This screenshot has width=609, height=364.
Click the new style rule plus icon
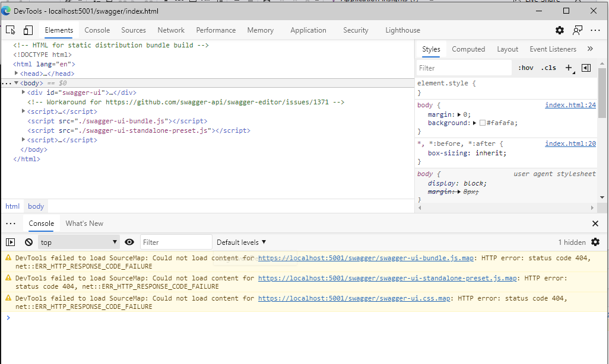(569, 68)
